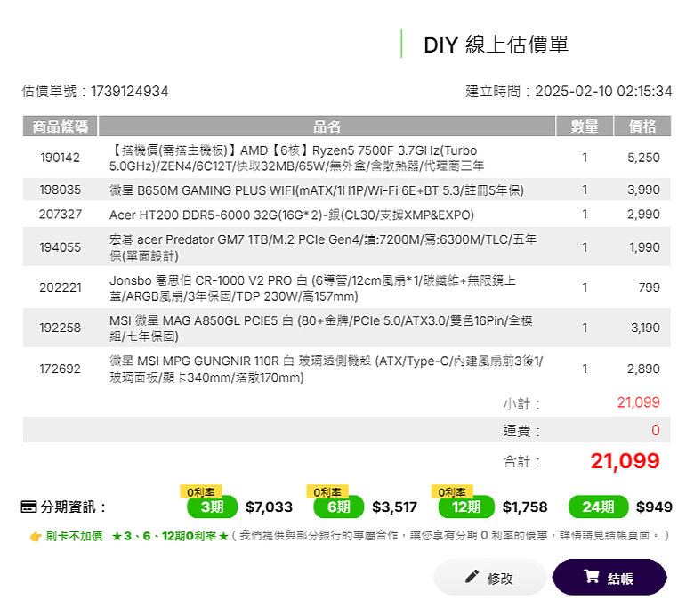Click price 3,190
This screenshot has height=616, width=694.
click(x=645, y=328)
